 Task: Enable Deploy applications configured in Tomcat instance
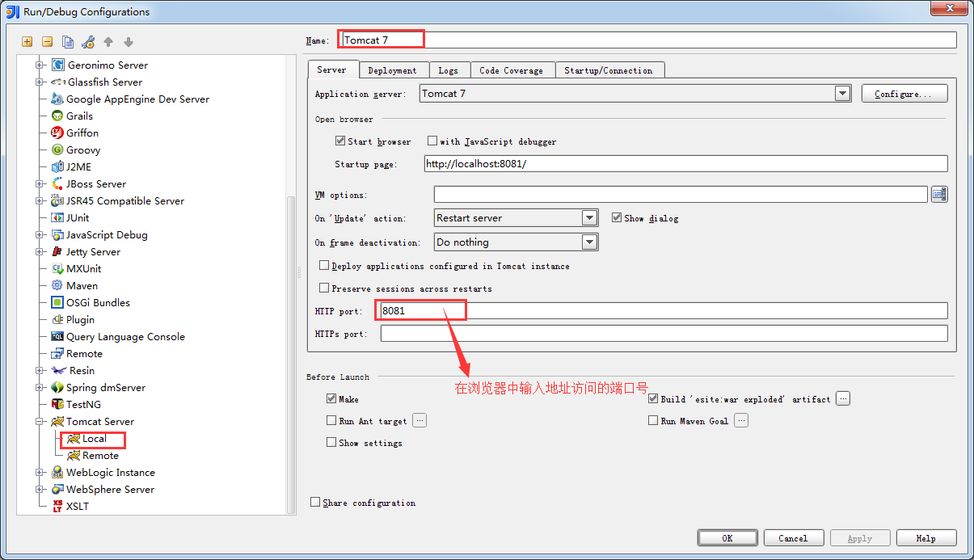pyautogui.click(x=324, y=265)
